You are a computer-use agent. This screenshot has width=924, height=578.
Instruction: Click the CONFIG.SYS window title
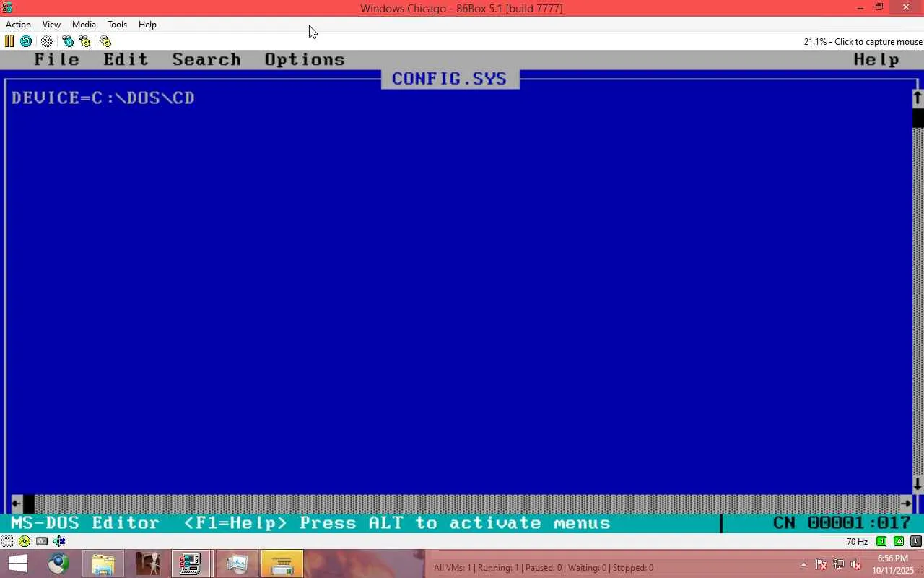450,79
